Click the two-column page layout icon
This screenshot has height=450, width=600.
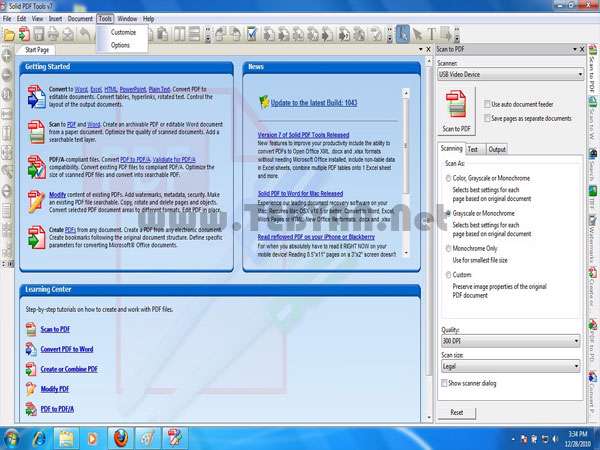click(179, 34)
